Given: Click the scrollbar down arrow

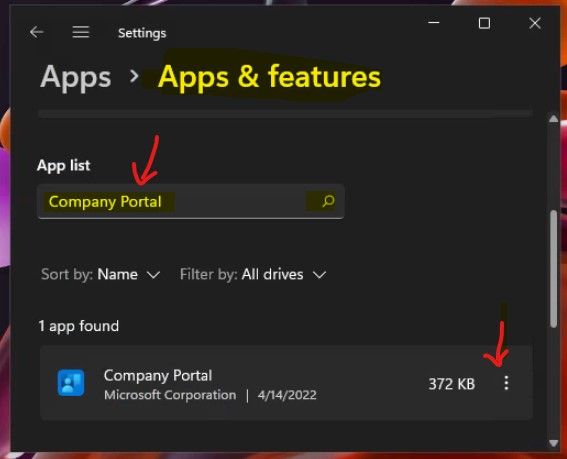Looking at the screenshot, I should point(553,443).
